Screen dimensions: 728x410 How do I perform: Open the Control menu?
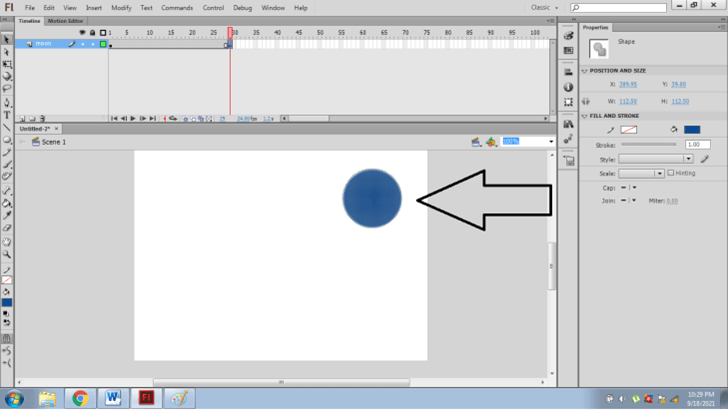(213, 8)
